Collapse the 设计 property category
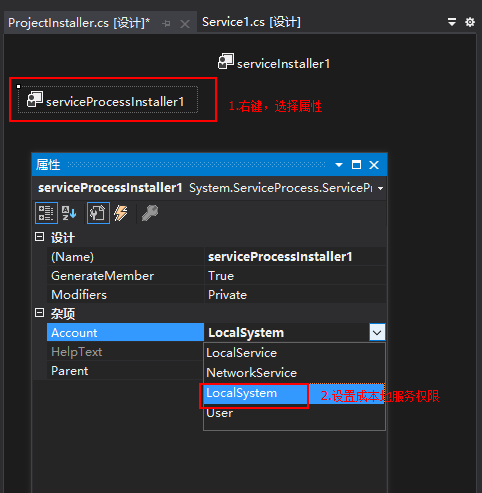Screen dimensions: 482x493 coord(39,237)
